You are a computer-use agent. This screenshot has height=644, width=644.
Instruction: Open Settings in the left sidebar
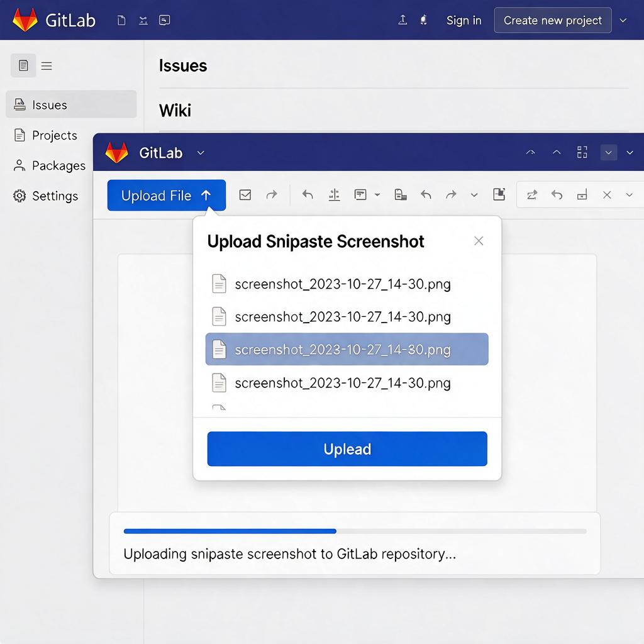pyautogui.click(x=45, y=196)
